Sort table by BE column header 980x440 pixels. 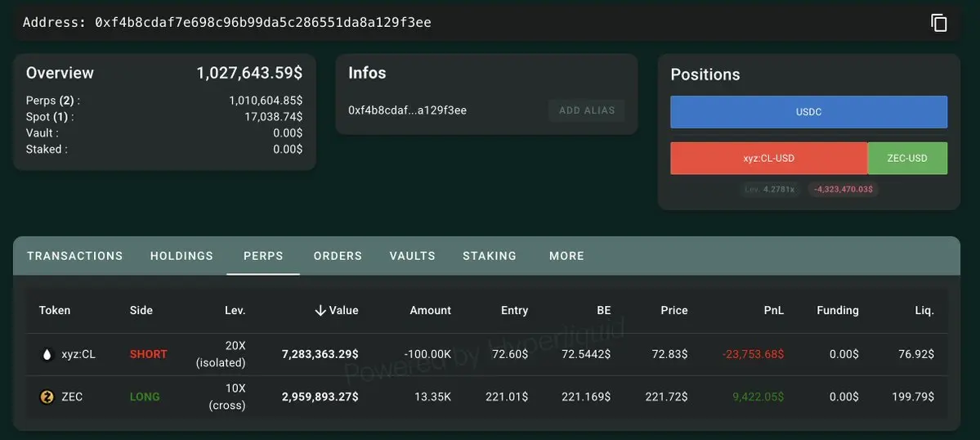click(x=604, y=311)
